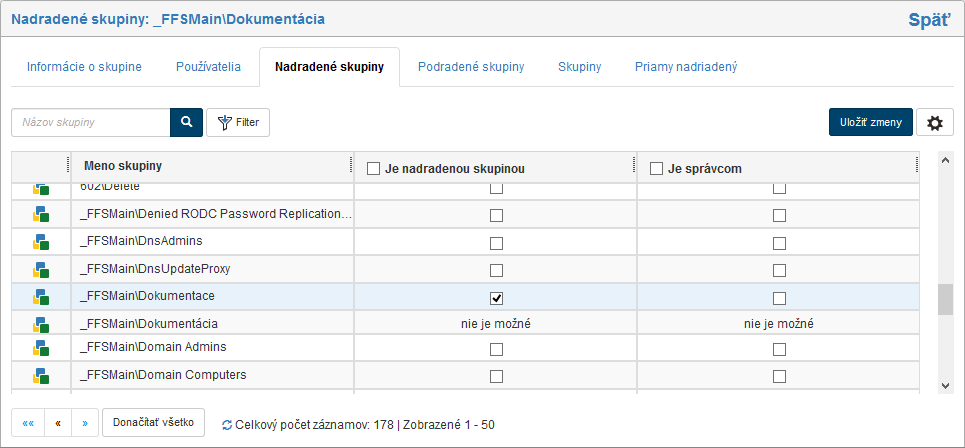This screenshot has width=965, height=448.
Task: Click the 'Uložiť zmeny' button
Action: (x=870, y=122)
